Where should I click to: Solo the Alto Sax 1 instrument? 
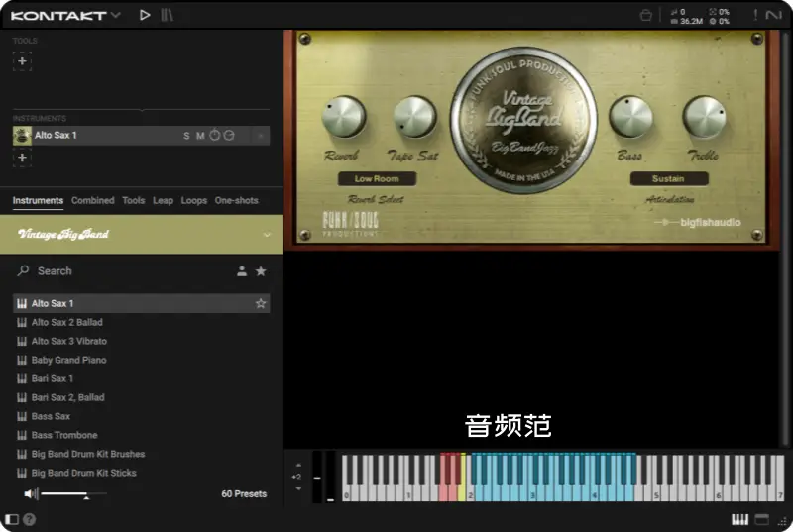pyautogui.click(x=186, y=136)
